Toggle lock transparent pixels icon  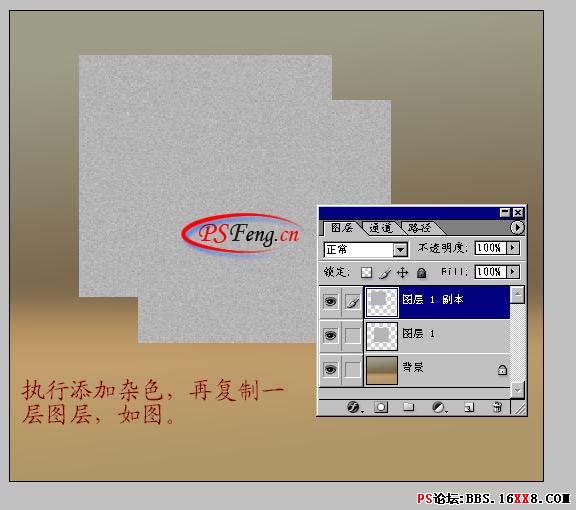[x=366, y=272]
